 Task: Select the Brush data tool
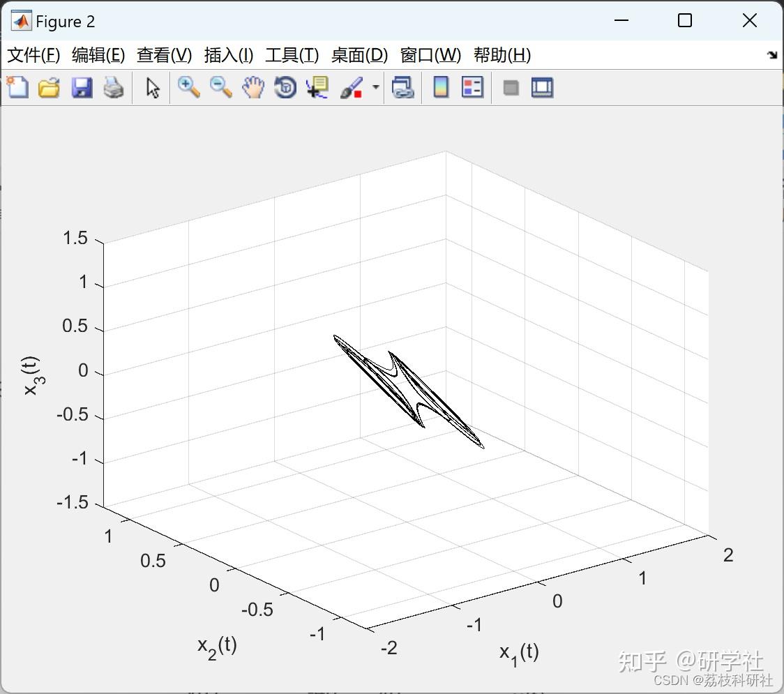point(352,87)
